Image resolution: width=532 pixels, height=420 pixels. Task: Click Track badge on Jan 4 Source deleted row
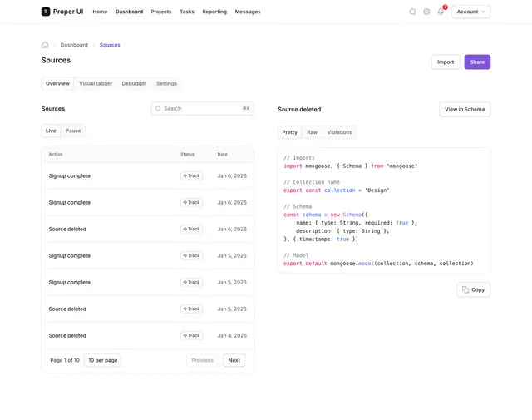click(x=191, y=335)
